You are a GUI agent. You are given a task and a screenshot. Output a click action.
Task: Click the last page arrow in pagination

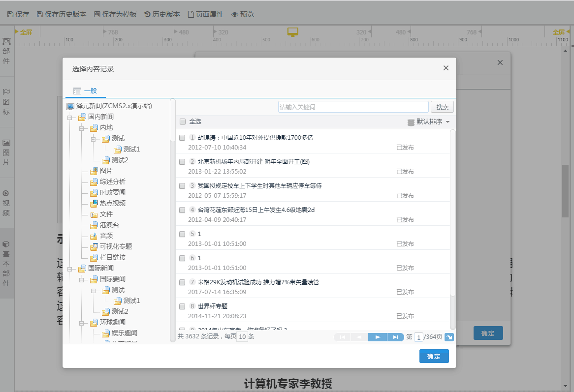coord(395,337)
